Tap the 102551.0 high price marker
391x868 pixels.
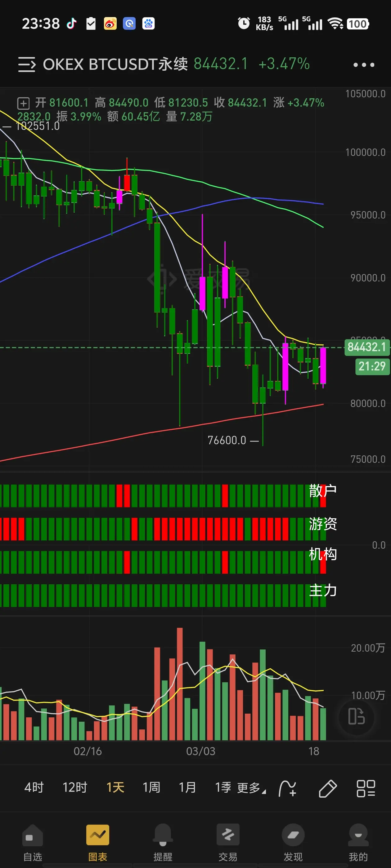(x=38, y=126)
